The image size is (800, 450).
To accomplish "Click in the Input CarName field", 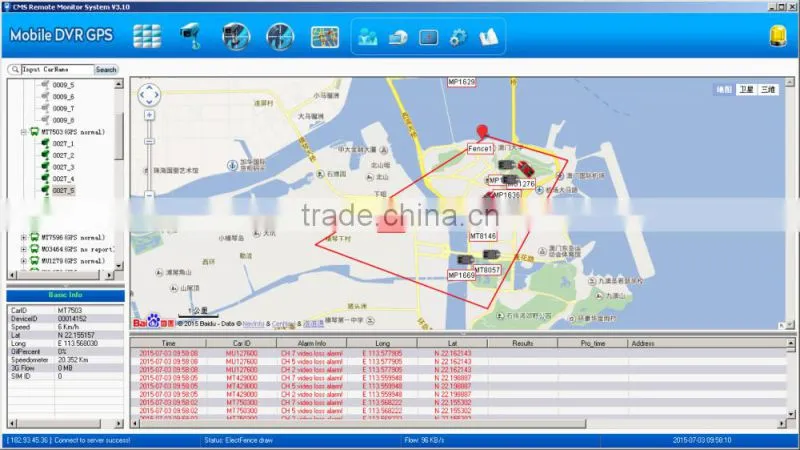I will [x=57, y=69].
